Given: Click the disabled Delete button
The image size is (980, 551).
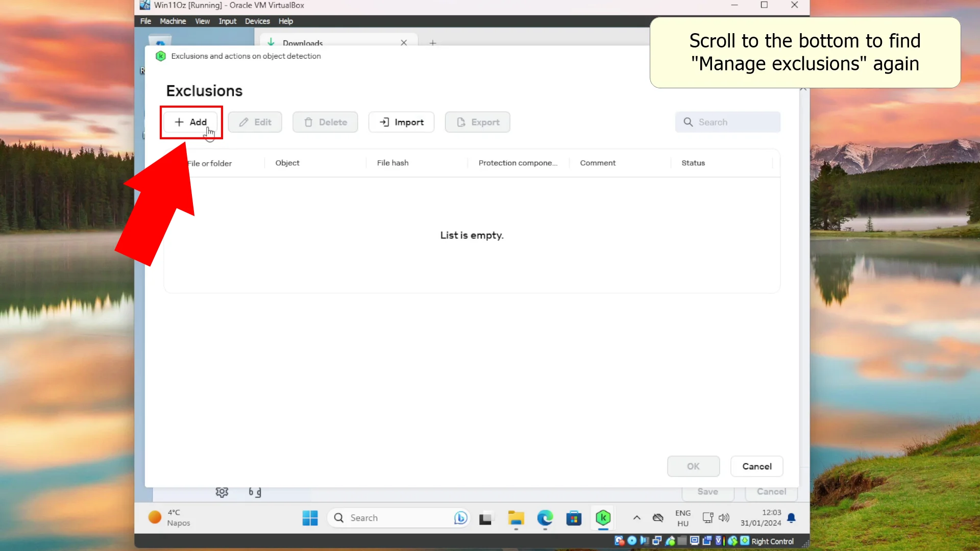Looking at the screenshot, I should 325,122.
